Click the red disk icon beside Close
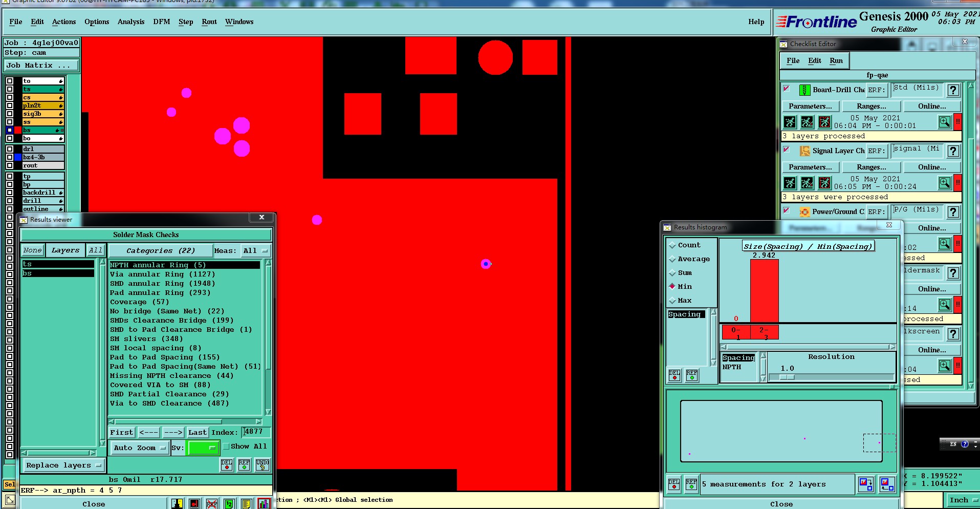The image size is (980, 509). tap(194, 503)
